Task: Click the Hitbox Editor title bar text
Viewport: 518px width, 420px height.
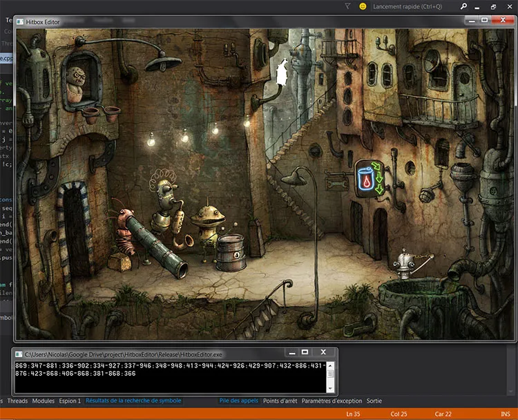Action: (x=43, y=22)
